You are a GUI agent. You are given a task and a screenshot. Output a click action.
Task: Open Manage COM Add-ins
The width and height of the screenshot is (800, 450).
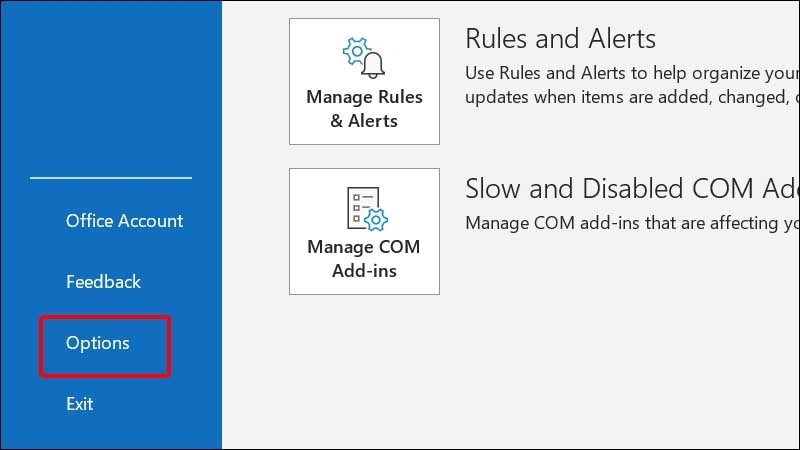click(364, 231)
